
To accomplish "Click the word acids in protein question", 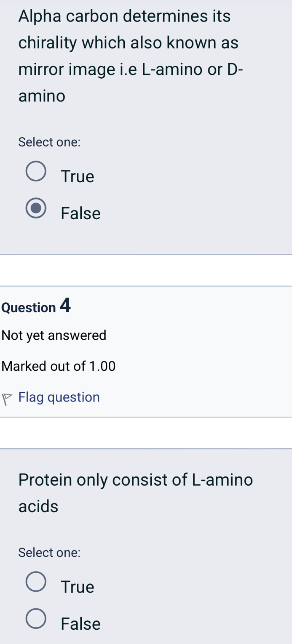I will pyautogui.click(x=38, y=506).
